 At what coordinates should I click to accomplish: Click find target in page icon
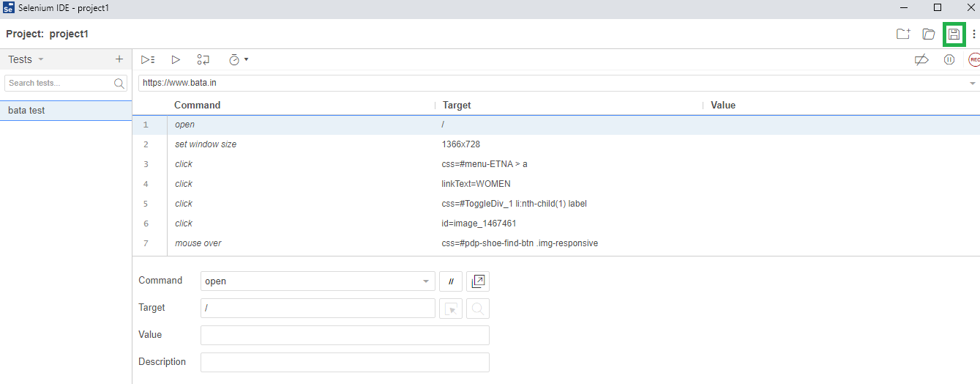(478, 309)
